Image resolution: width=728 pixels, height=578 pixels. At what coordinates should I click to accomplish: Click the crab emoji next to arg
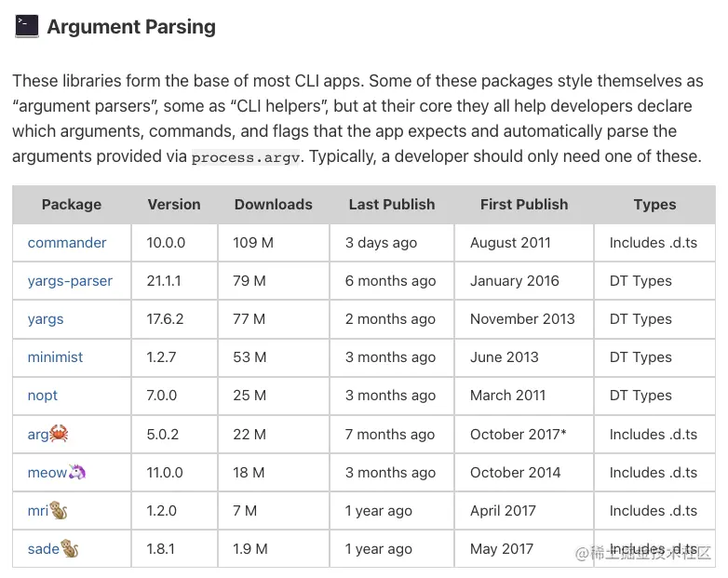pos(60,434)
